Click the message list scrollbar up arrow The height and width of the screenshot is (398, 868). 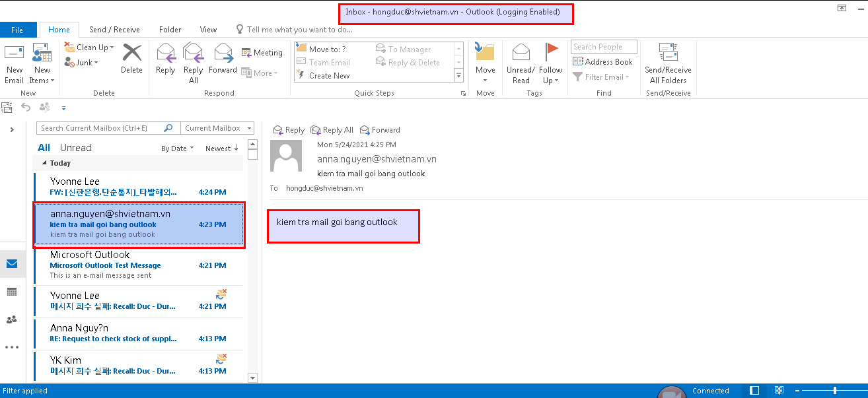tap(252, 144)
